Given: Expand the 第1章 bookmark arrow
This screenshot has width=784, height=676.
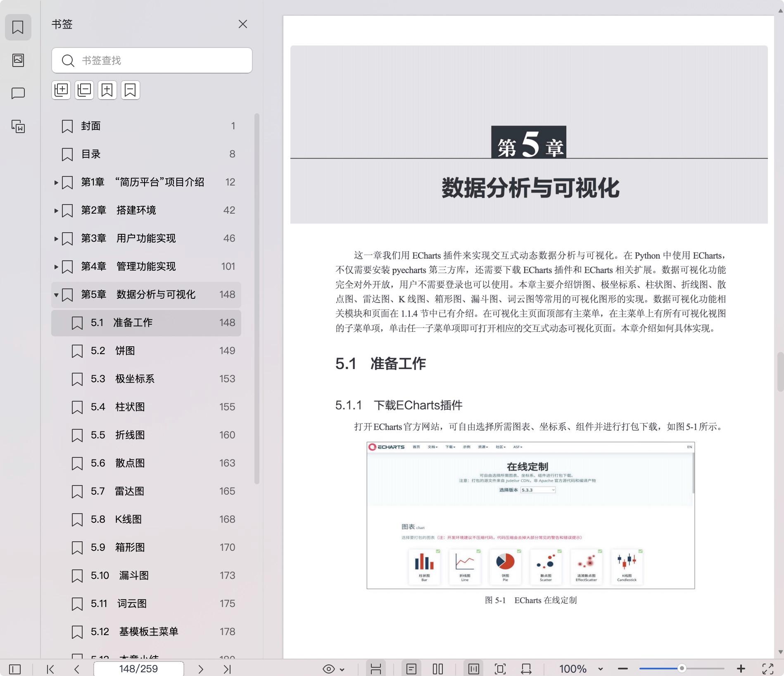Looking at the screenshot, I should [x=56, y=182].
